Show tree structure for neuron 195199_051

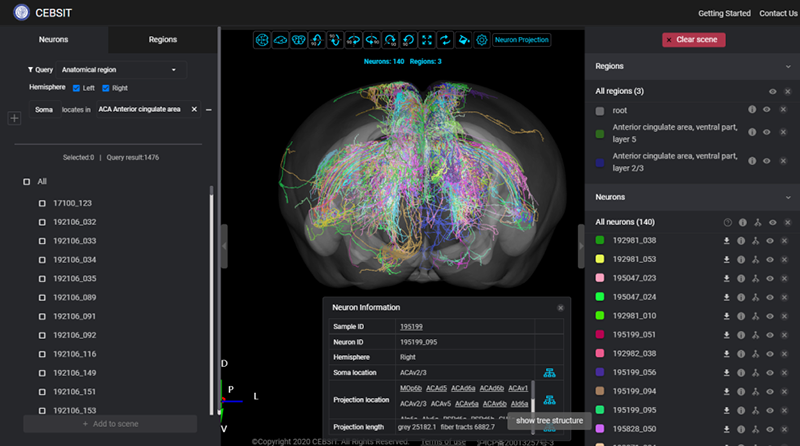click(x=756, y=335)
